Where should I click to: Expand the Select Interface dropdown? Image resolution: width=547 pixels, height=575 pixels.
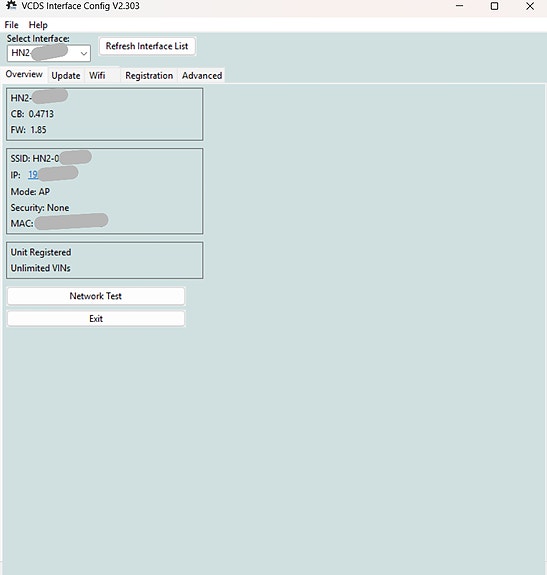pos(84,54)
